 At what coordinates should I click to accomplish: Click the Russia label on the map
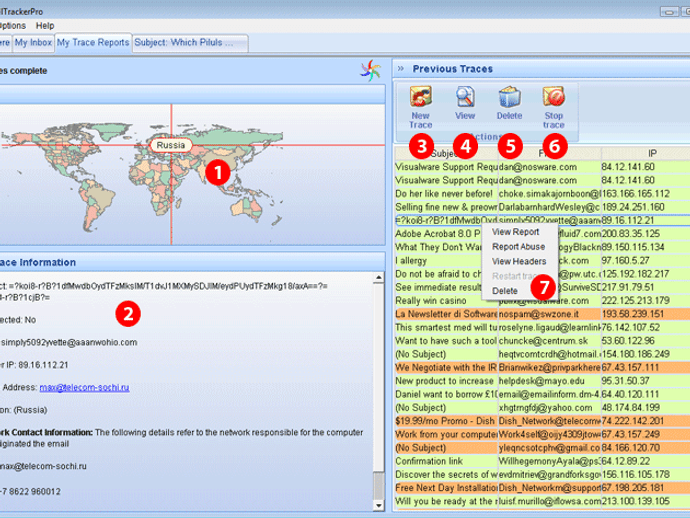pos(171,145)
